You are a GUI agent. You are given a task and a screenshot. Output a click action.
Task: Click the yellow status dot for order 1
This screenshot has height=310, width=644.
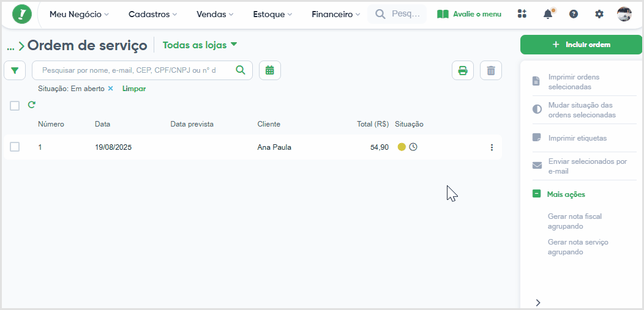pos(402,147)
